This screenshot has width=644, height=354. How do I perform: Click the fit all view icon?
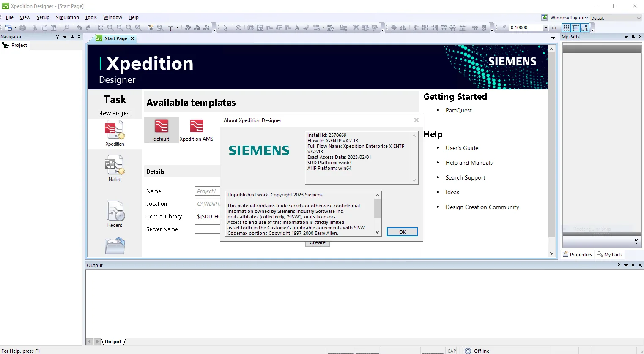click(101, 27)
